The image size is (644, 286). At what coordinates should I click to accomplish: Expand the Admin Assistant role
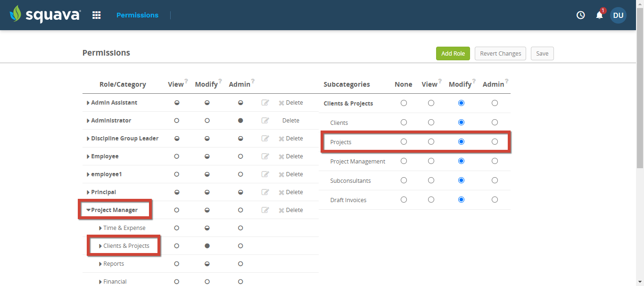[88, 102]
